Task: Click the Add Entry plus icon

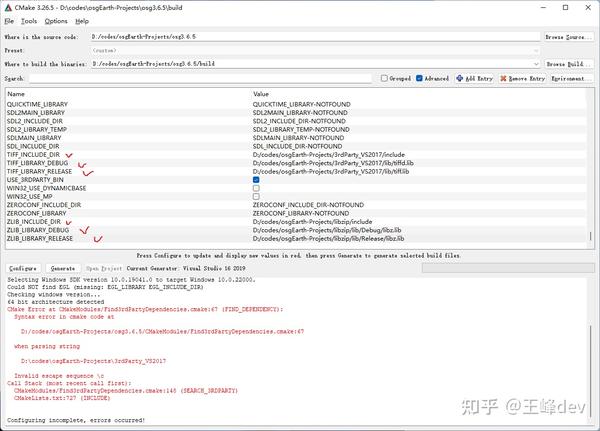Action: (460, 78)
